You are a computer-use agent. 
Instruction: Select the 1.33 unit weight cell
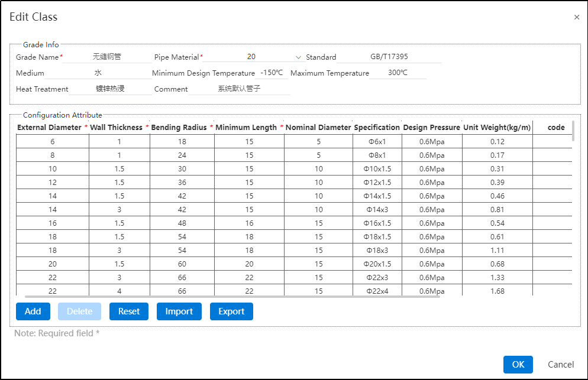point(497,278)
